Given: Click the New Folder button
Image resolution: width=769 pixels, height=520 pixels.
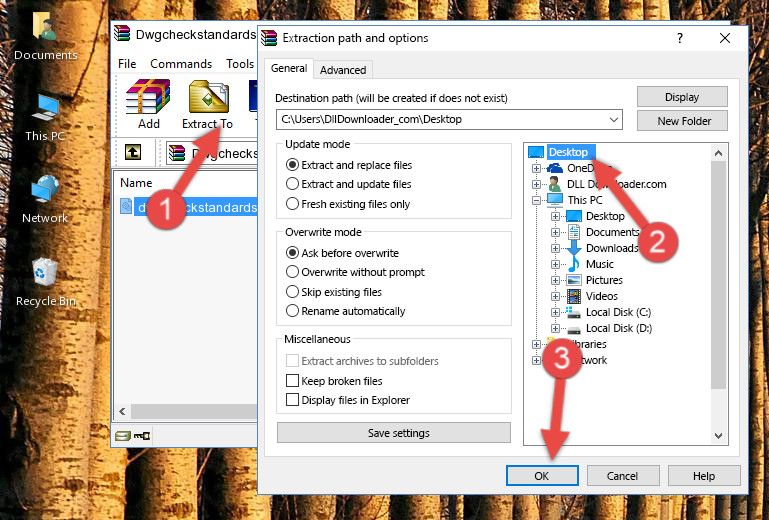Looking at the screenshot, I should [x=682, y=121].
